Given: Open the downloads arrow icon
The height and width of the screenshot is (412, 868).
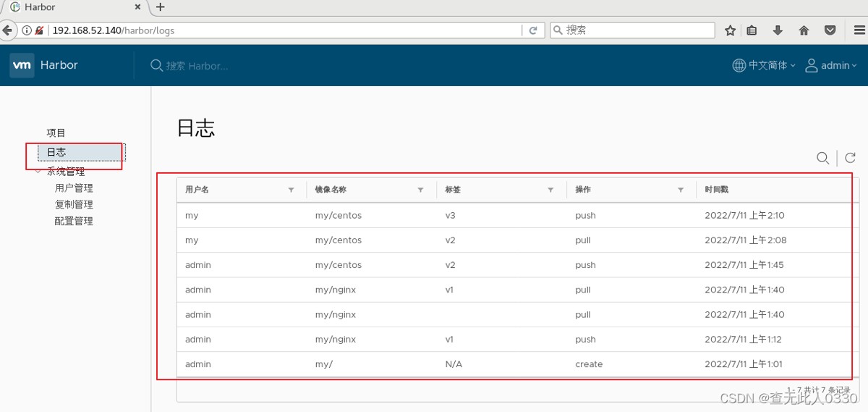Looking at the screenshot, I should (778, 30).
